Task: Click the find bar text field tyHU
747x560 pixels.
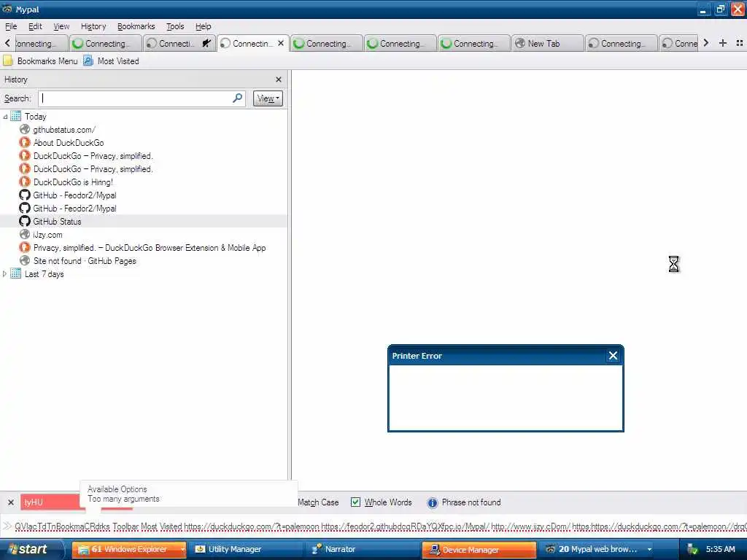Action: point(50,502)
